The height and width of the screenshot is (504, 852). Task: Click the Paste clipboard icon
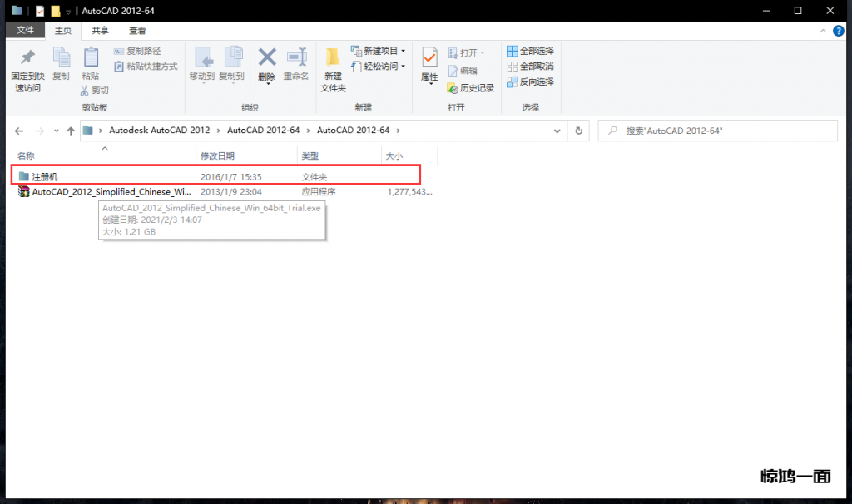[x=91, y=58]
